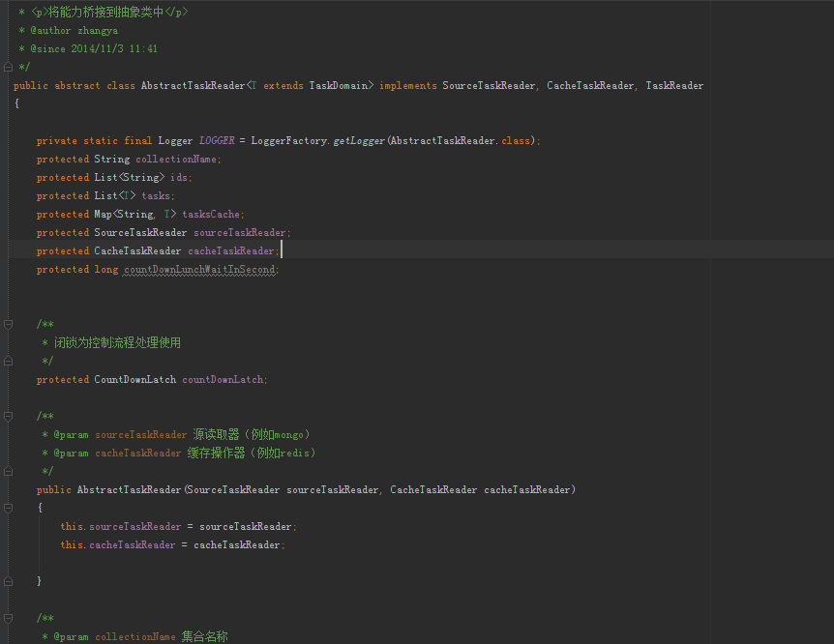
Task: Click the 'tasks' field name
Action: click(x=156, y=195)
